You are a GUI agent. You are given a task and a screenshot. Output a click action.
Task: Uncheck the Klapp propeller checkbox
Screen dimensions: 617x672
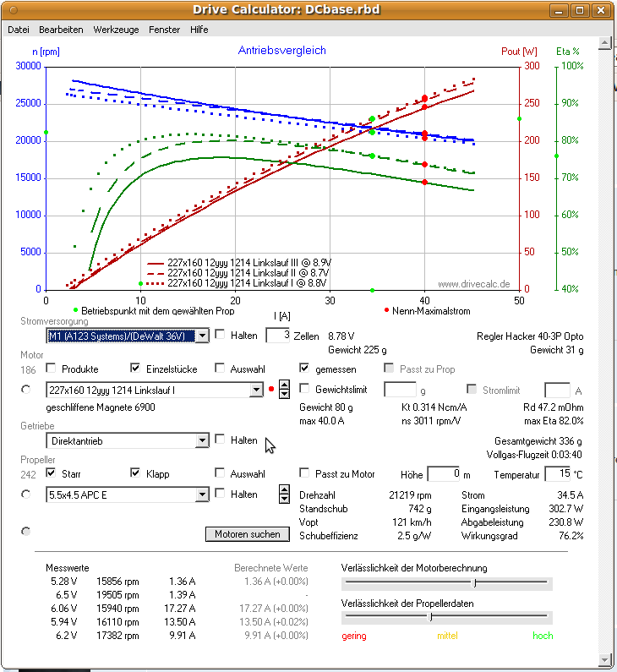tap(136, 473)
